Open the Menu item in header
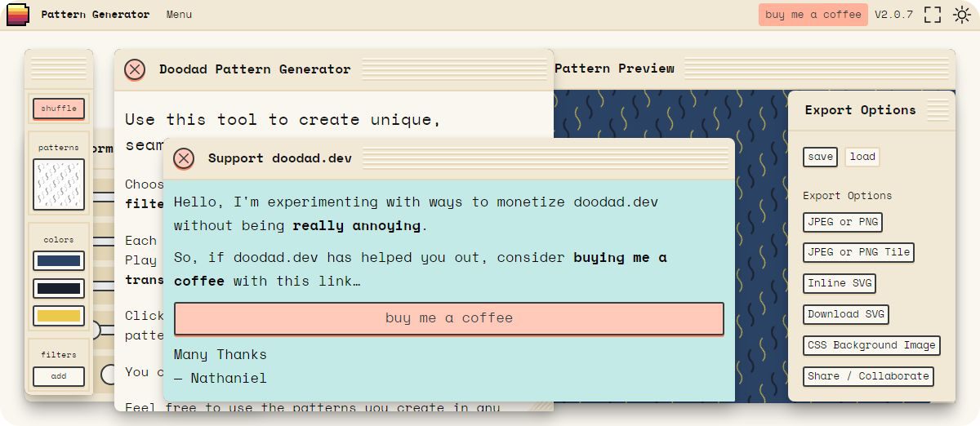Viewport: 980px width, 426px height. (x=179, y=15)
